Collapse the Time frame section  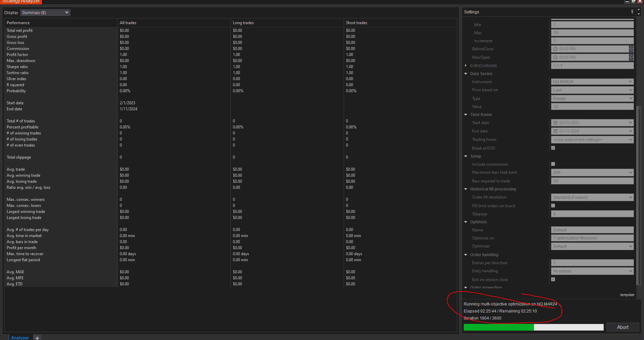point(466,115)
